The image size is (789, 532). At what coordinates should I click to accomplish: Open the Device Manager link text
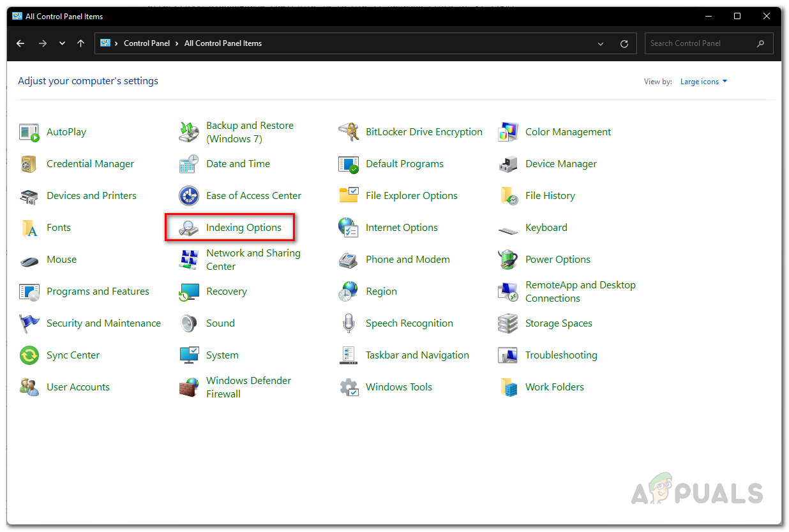pyautogui.click(x=561, y=164)
